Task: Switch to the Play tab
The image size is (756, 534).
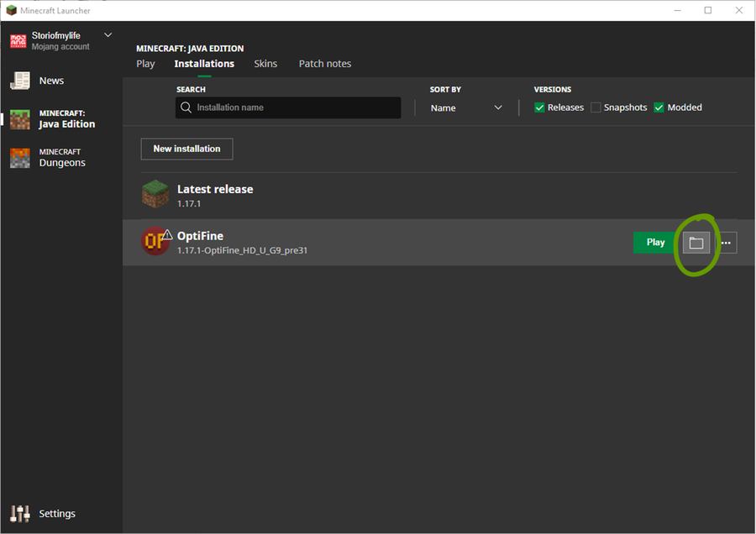Action: point(145,64)
